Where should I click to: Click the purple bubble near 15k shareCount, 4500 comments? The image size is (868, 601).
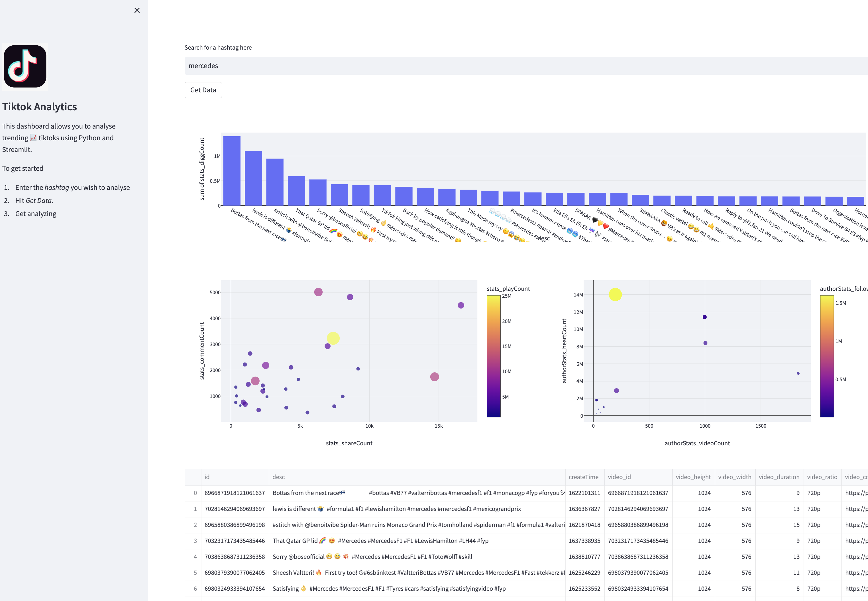pos(461,305)
